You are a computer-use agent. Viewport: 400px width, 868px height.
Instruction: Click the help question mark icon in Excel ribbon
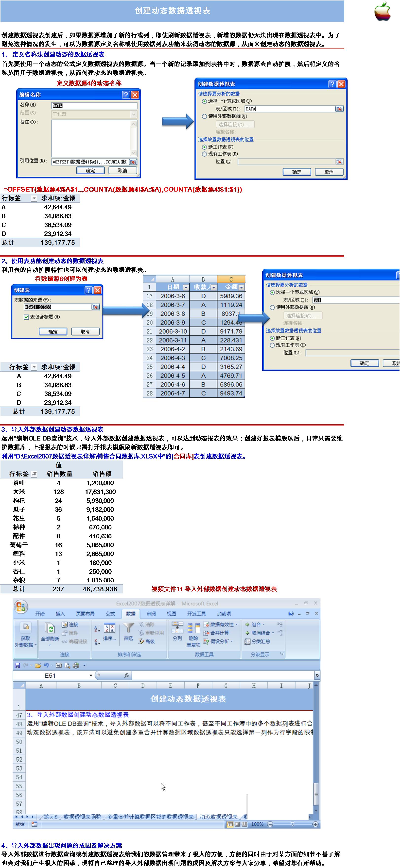291,614
